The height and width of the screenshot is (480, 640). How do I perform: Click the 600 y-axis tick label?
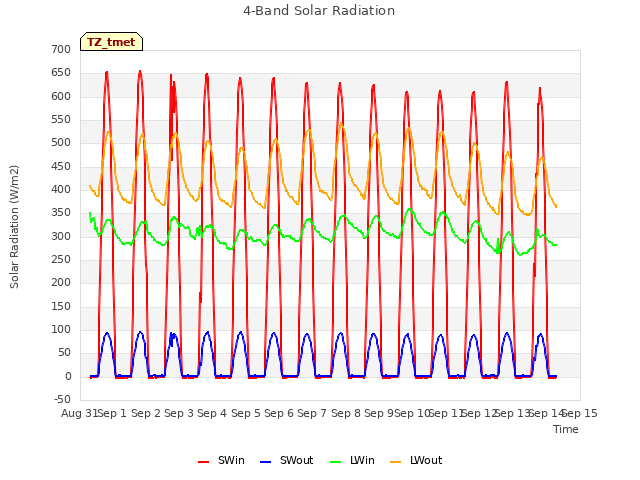[x=61, y=96]
